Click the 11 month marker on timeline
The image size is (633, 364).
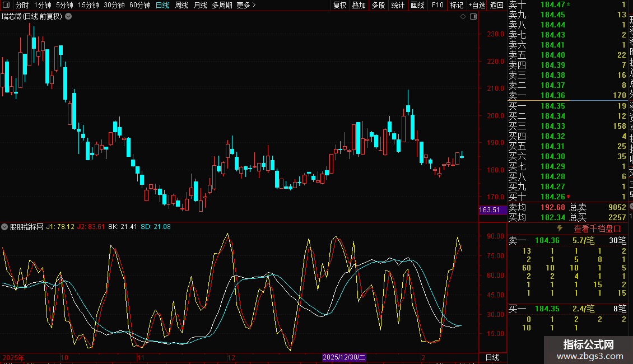pyautogui.click(x=141, y=357)
